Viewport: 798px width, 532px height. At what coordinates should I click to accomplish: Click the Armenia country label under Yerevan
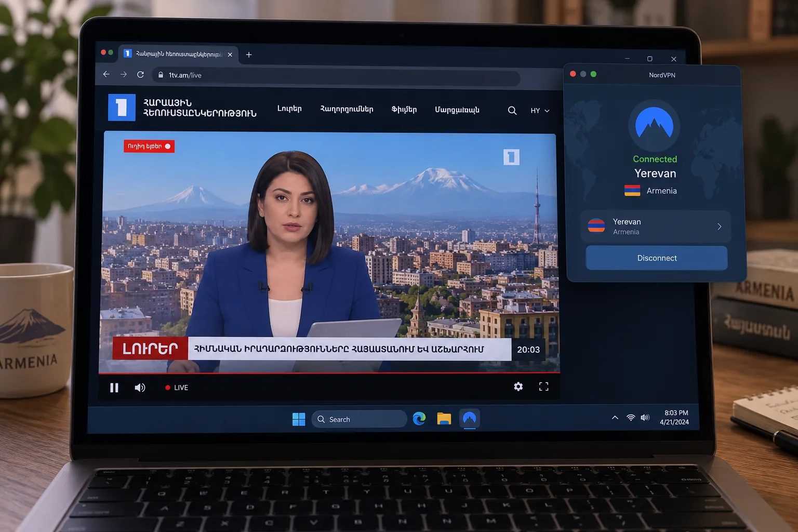pyautogui.click(x=661, y=191)
